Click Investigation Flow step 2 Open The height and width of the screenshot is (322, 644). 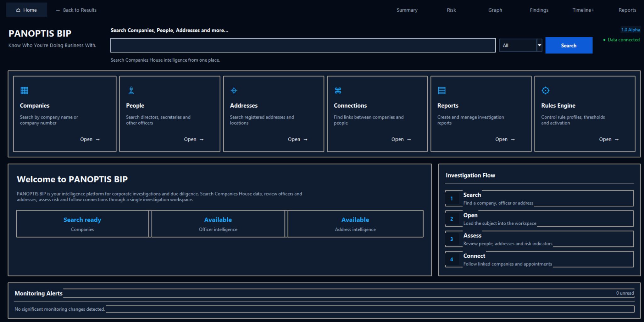click(x=539, y=219)
